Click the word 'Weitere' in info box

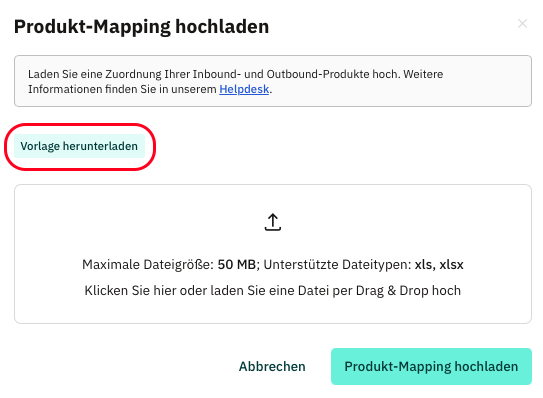click(x=423, y=74)
